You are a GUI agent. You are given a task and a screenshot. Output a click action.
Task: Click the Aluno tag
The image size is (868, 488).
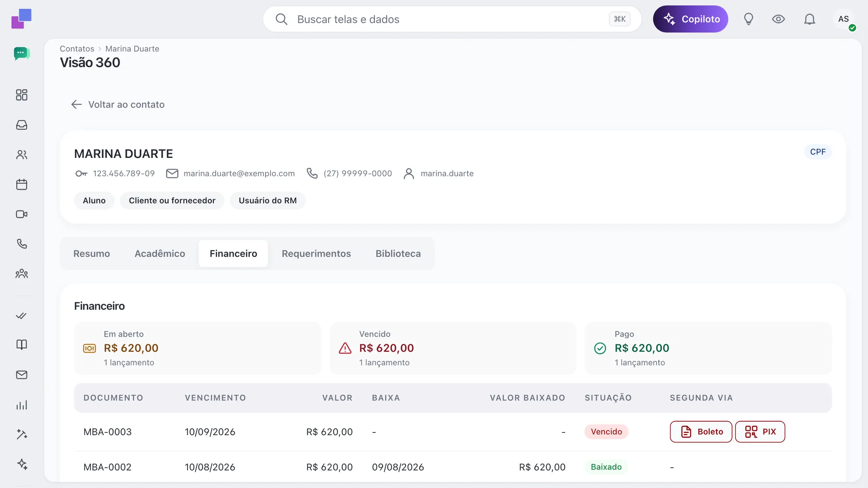coord(94,201)
